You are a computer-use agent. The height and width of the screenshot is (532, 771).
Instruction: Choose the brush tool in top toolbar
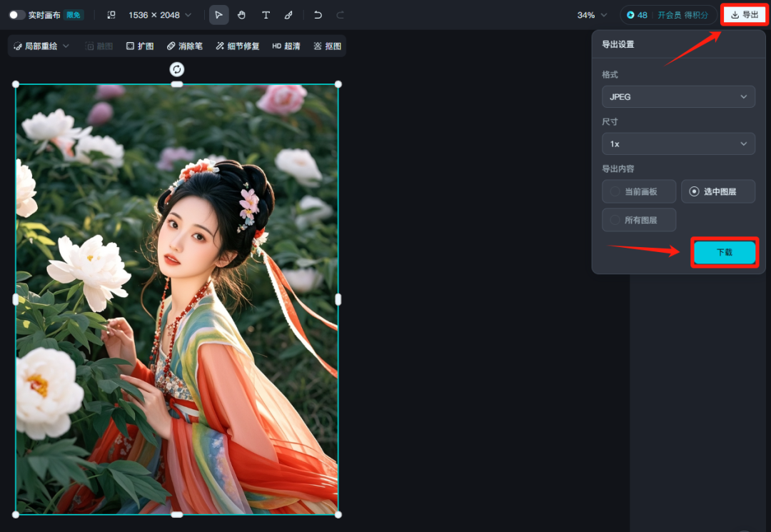tap(288, 15)
